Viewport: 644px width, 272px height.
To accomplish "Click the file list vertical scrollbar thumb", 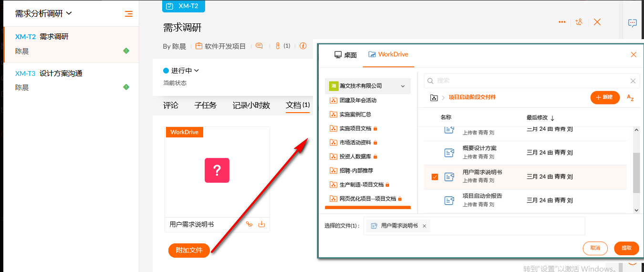I will pos(636,173).
